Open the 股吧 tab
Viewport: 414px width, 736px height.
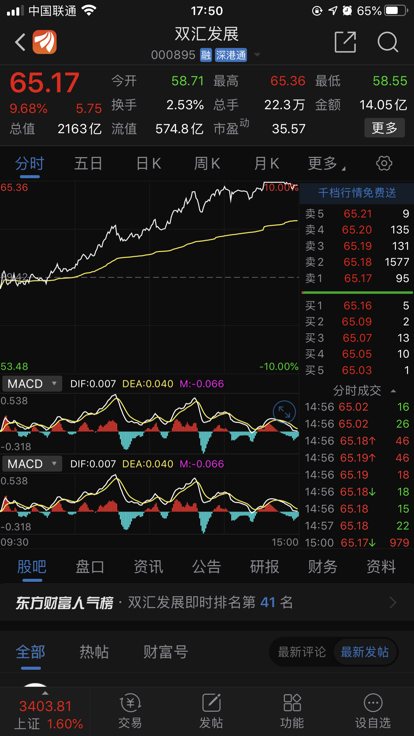pyautogui.click(x=31, y=567)
